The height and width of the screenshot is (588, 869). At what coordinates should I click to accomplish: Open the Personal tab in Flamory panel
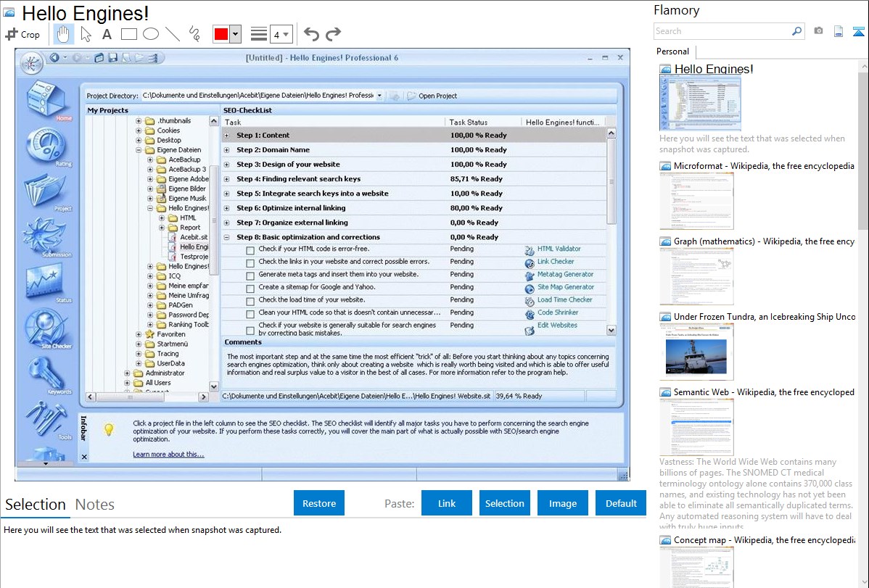[672, 51]
